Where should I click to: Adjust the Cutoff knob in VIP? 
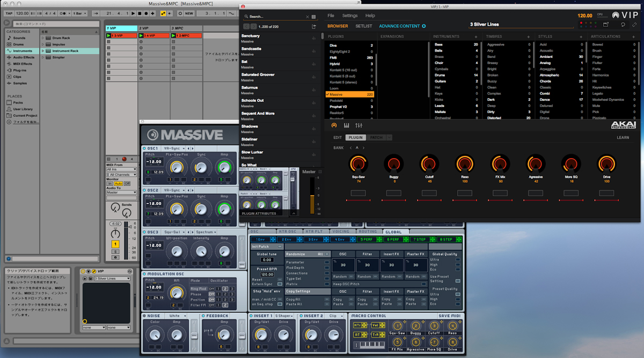click(429, 164)
